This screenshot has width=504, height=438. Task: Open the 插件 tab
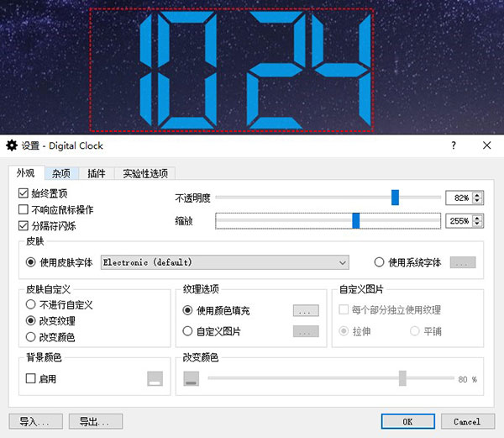pyautogui.click(x=97, y=174)
